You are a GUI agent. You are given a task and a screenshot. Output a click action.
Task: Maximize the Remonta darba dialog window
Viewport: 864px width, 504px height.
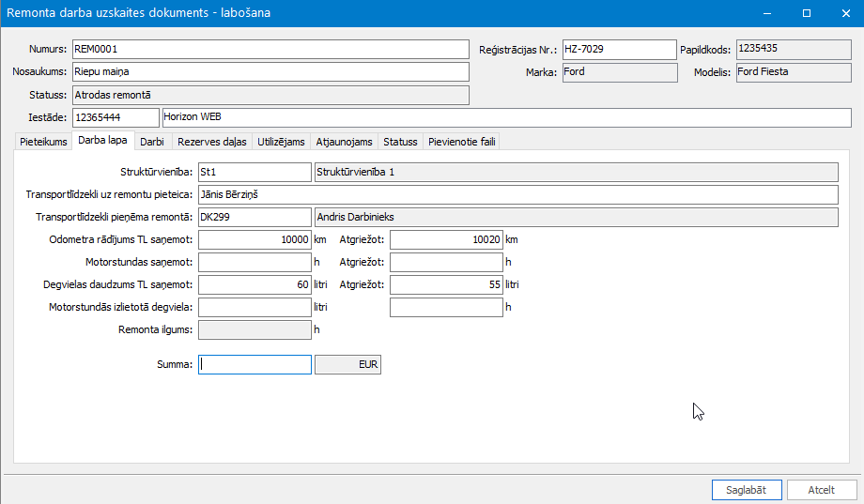click(807, 13)
